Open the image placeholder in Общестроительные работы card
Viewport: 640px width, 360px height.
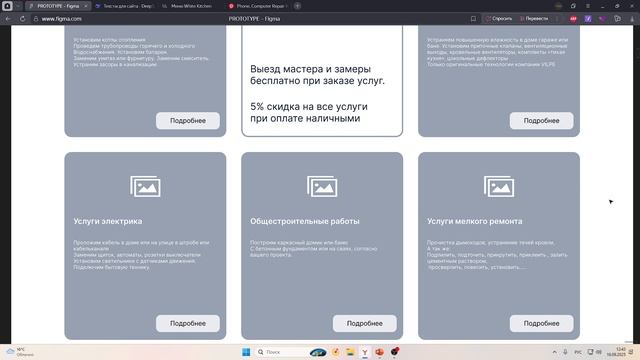click(x=322, y=187)
